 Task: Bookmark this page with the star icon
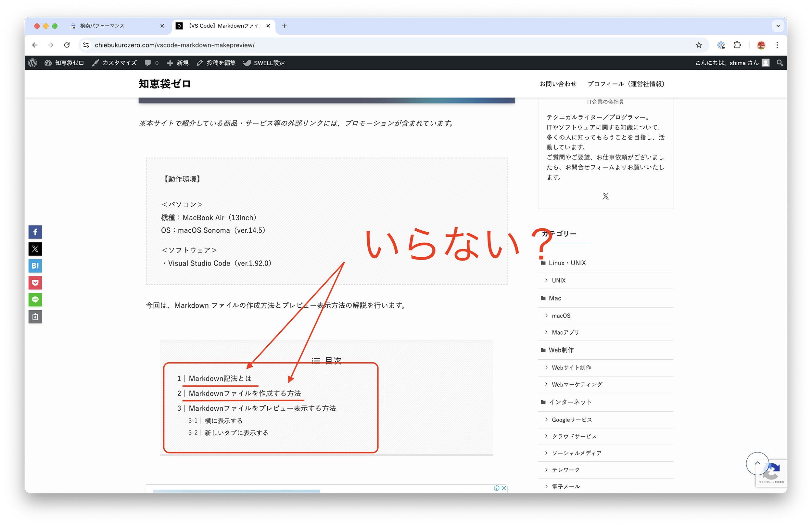coord(698,45)
